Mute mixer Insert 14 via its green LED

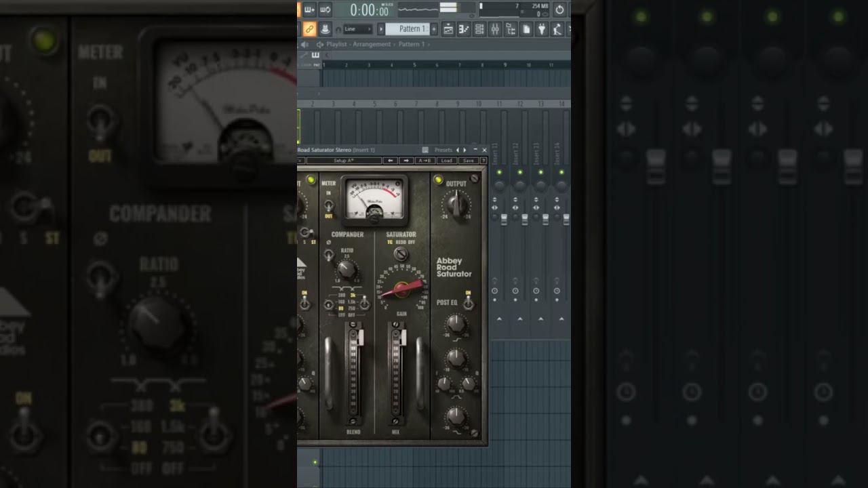click(x=561, y=173)
